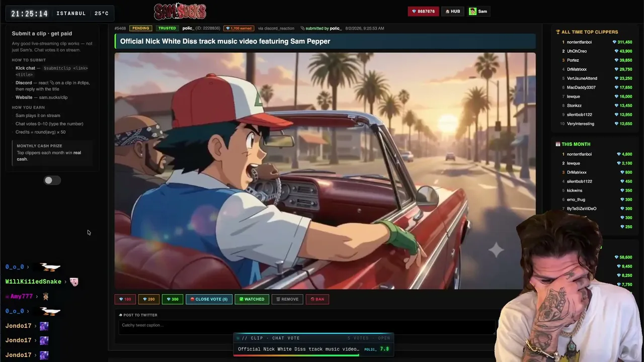The width and height of the screenshot is (644, 362).
Task: Click 'Submit a clip · get paid' heading
Action: (42, 34)
